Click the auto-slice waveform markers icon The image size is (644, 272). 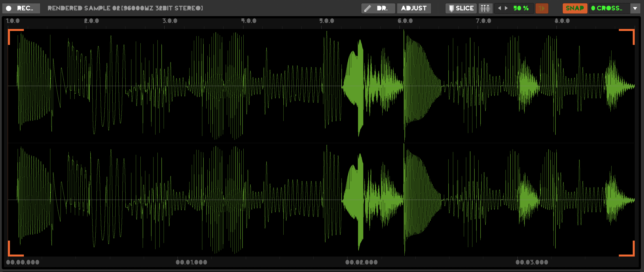485,8
